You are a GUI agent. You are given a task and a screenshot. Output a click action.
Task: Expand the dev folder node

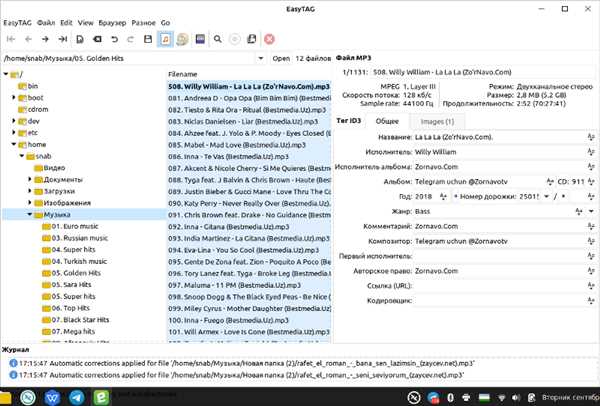coord(14,121)
